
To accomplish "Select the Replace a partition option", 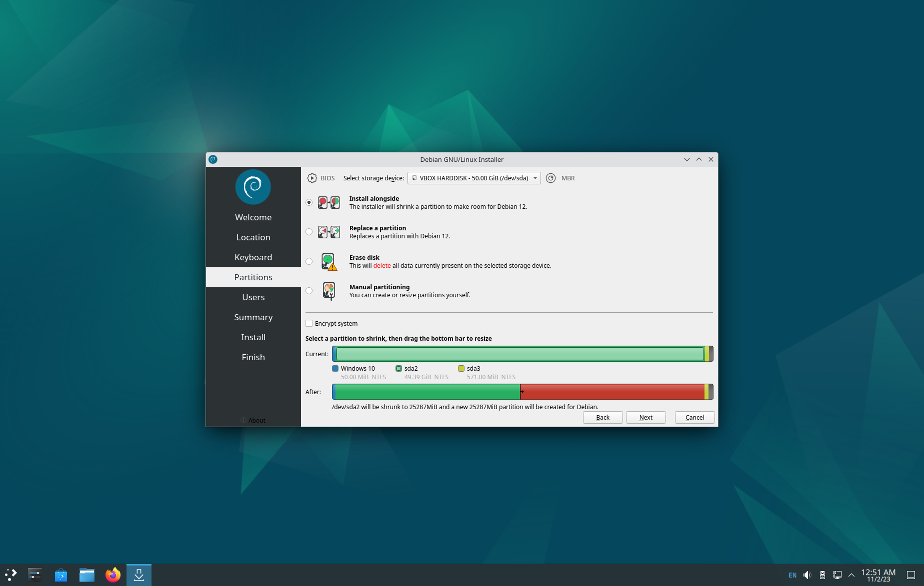I will (309, 232).
